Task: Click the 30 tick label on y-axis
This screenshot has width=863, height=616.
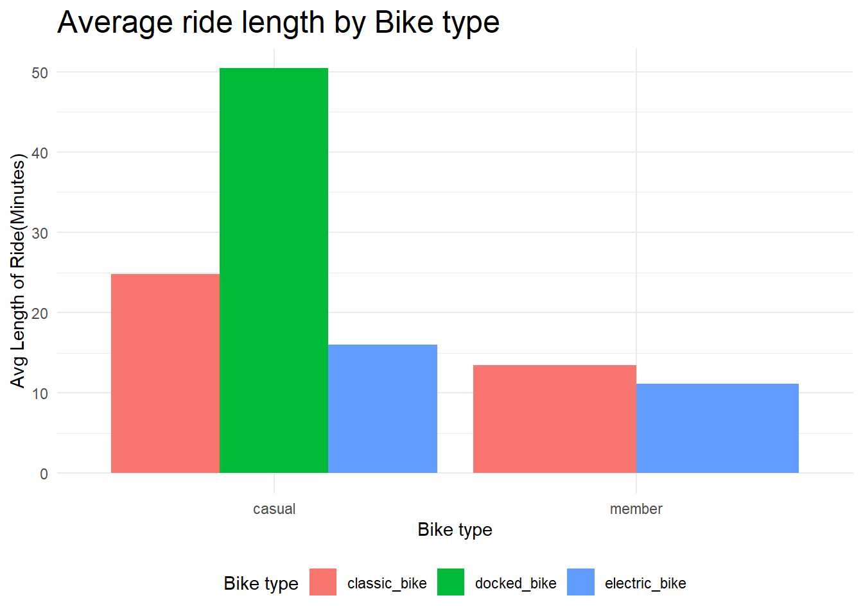Action: (40, 233)
